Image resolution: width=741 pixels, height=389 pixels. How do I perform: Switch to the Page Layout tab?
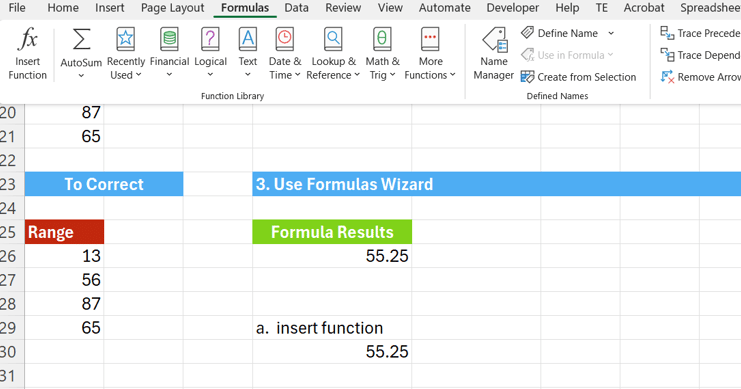coord(172,8)
